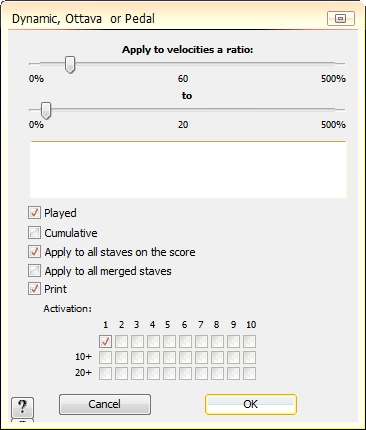
Task: Select first checkbox in the 10+ row
Action: (x=105, y=357)
